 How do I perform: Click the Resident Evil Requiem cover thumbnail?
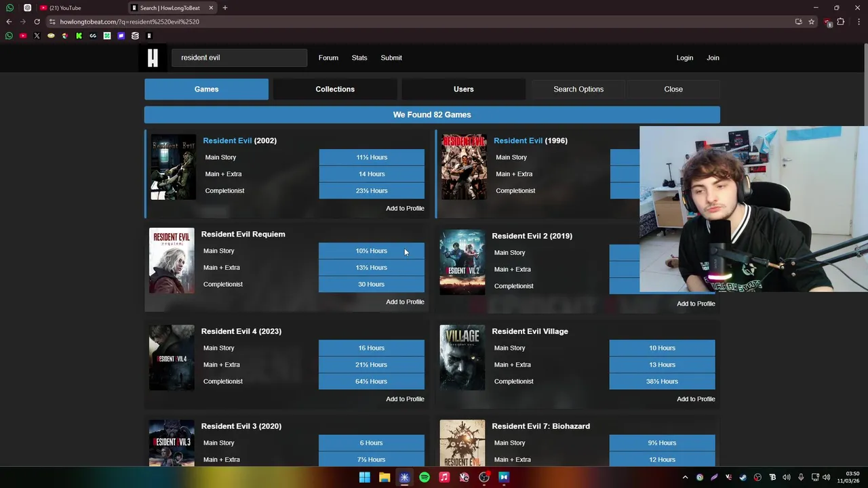tap(172, 261)
